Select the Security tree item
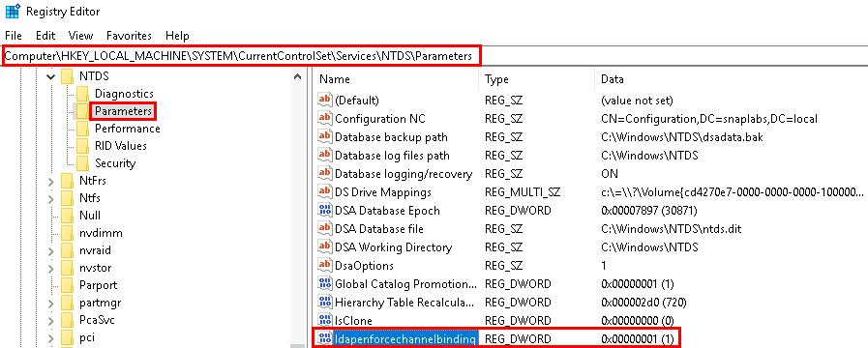 tap(115, 163)
